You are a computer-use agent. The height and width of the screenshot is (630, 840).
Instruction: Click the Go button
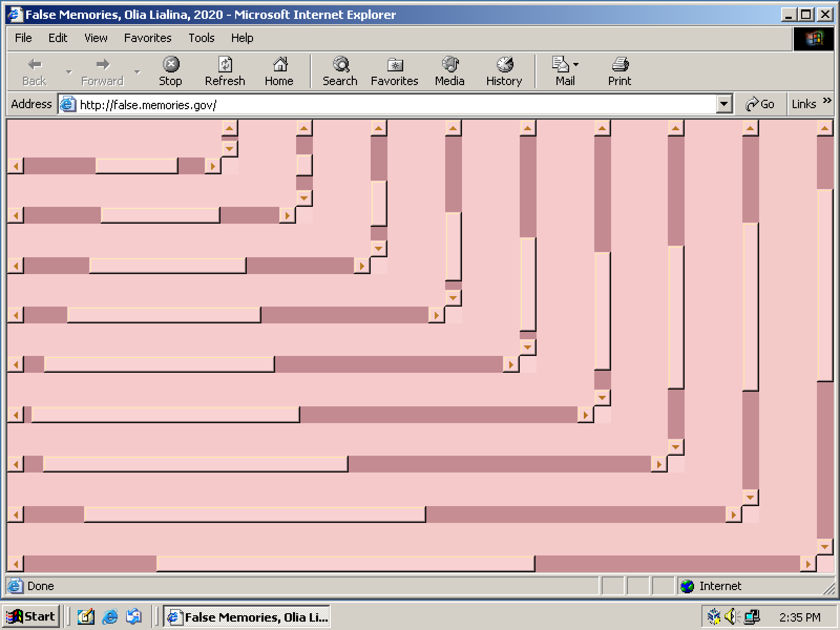pyautogui.click(x=760, y=104)
